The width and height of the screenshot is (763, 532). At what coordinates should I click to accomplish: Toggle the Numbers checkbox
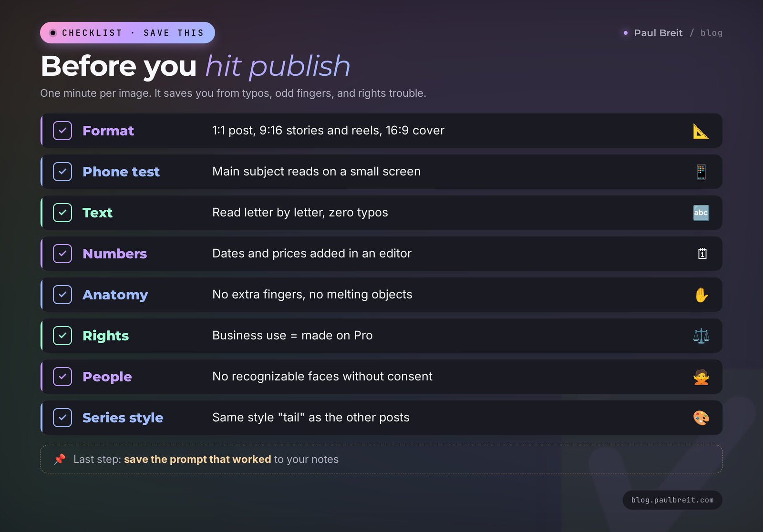(62, 254)
